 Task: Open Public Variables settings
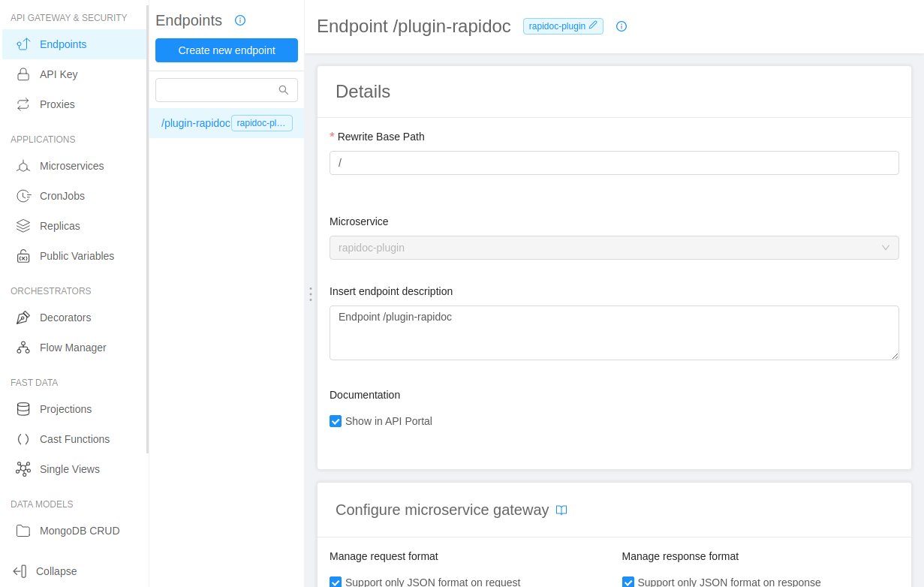tap(23, 256)
